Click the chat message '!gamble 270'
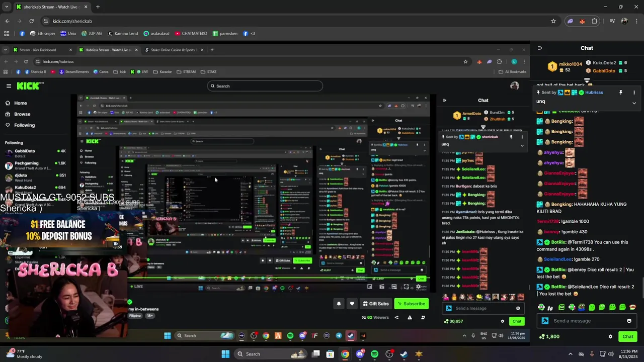The height and width of the screenshot is (362, 644). (587, 259)
